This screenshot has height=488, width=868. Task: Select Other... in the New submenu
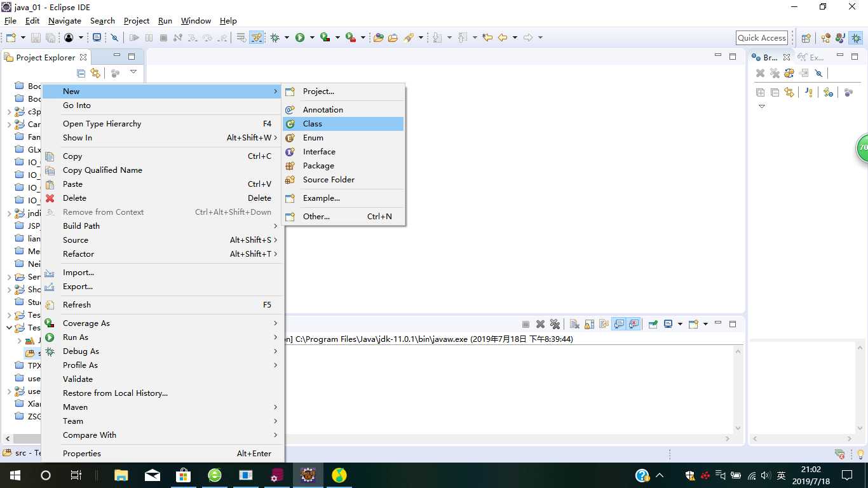point(343,217)
